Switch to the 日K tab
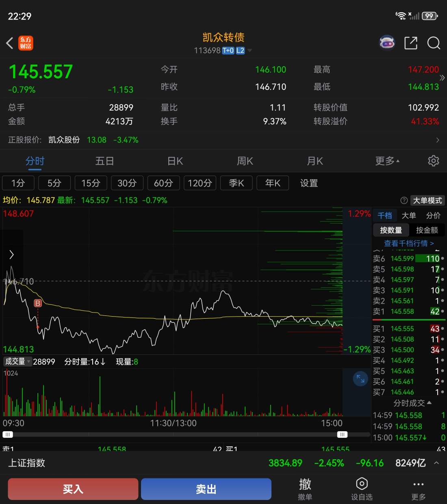This screenshot has width=447, height=504. click(175, 161)
